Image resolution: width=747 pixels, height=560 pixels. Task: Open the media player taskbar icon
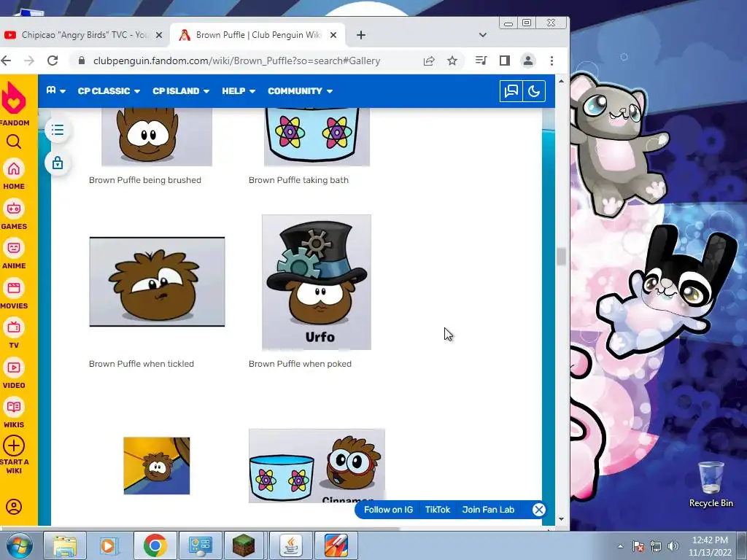[109, 545]
